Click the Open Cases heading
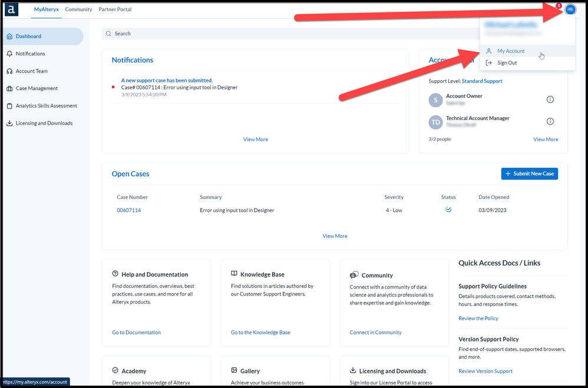The image size is (588, 388). coord(130,174)
